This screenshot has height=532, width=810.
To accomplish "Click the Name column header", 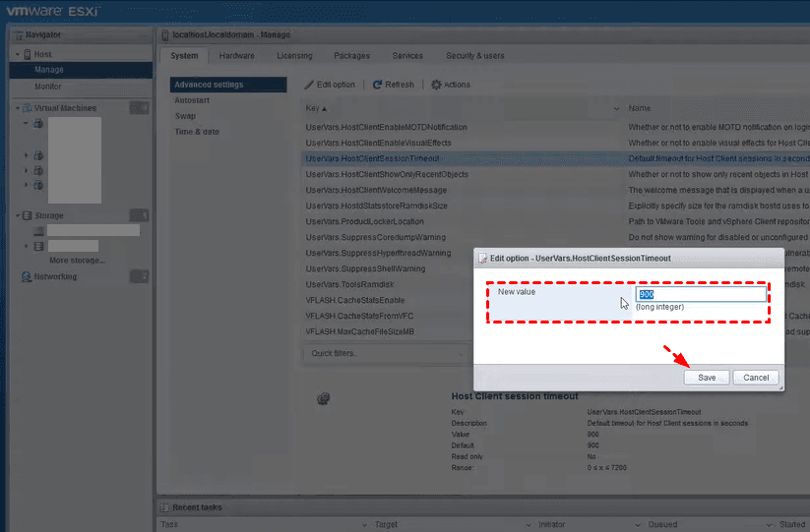I will click(x=640, y=108).
